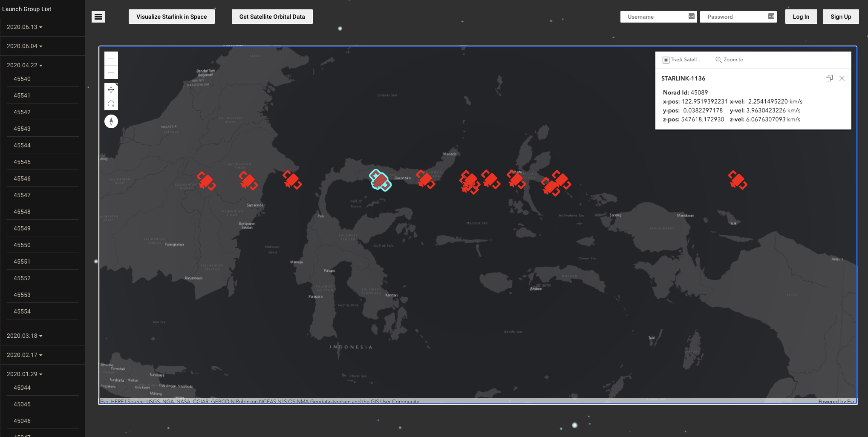The width and height of the screenshot is (868, 437).
Task: Click the map zoom in icon
Action: click(111, 58)
